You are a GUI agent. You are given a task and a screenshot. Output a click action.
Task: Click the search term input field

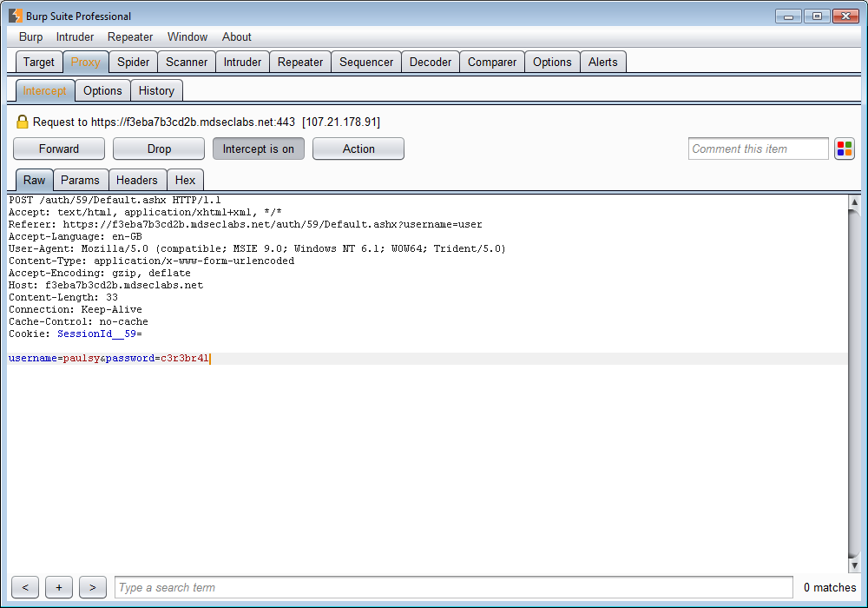pos(453,587)
